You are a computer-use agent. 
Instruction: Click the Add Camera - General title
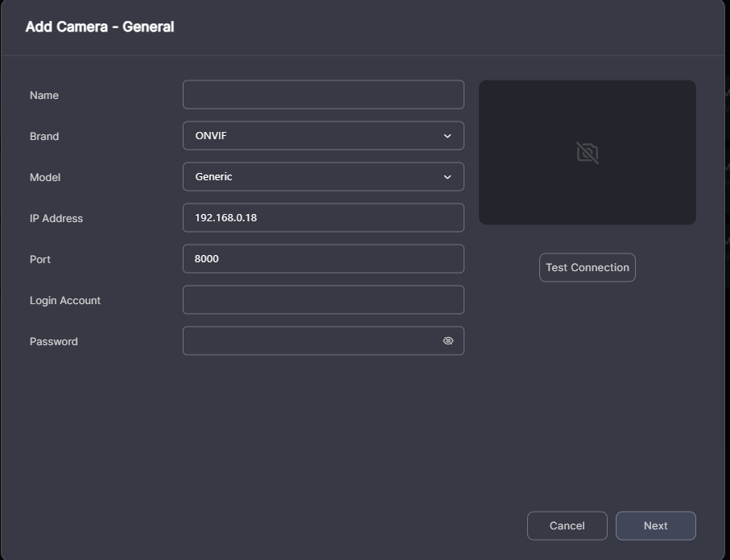100,27
